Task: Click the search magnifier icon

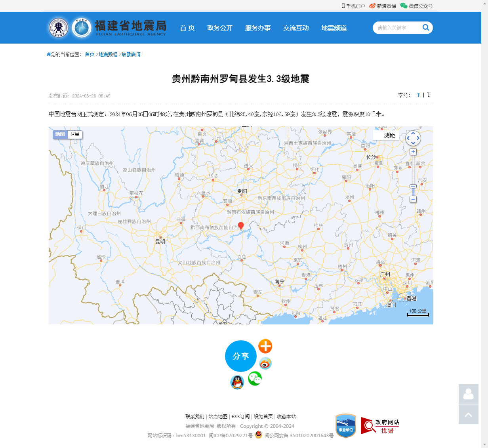Action: pos(426,27)
